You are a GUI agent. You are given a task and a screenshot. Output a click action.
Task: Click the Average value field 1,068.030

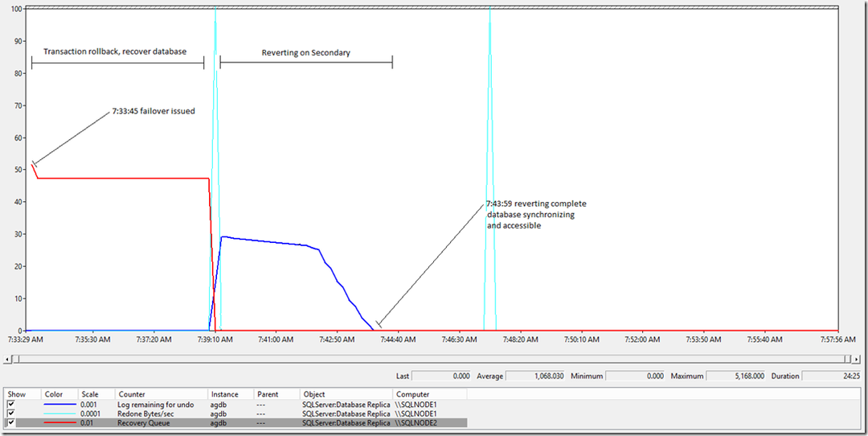[x=535, y=376]
